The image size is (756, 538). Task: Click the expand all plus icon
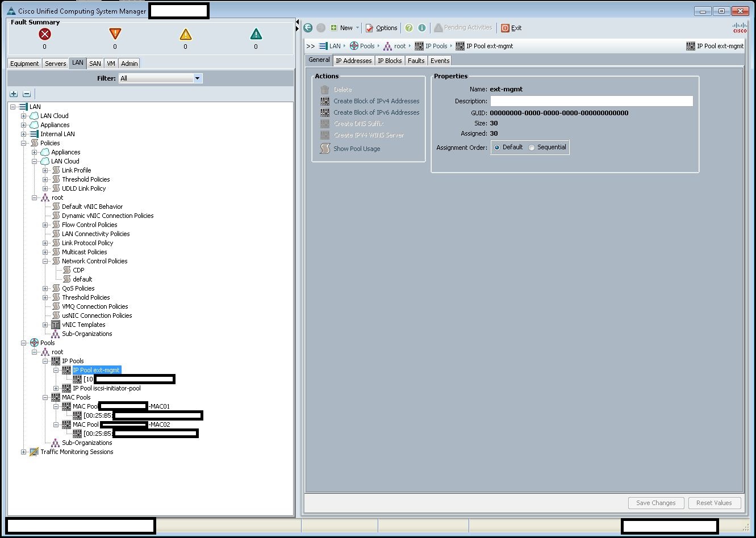click(14, 94)
